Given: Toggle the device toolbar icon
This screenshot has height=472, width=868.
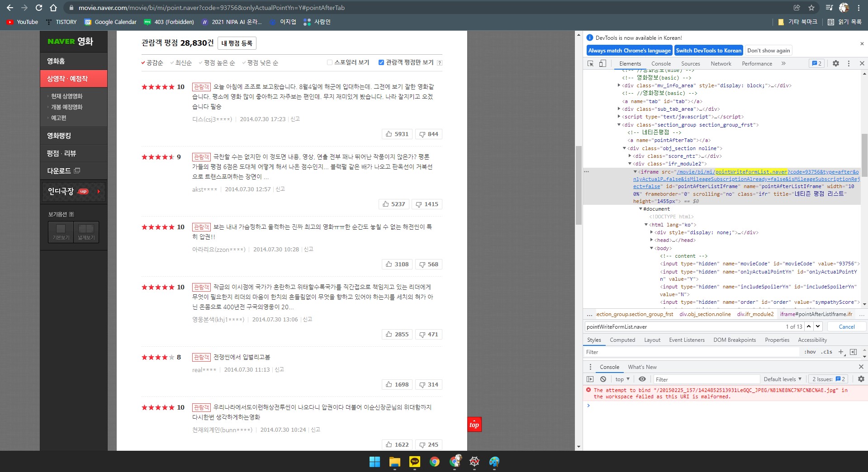Looking at the screenshot, I should coord(602,63).
